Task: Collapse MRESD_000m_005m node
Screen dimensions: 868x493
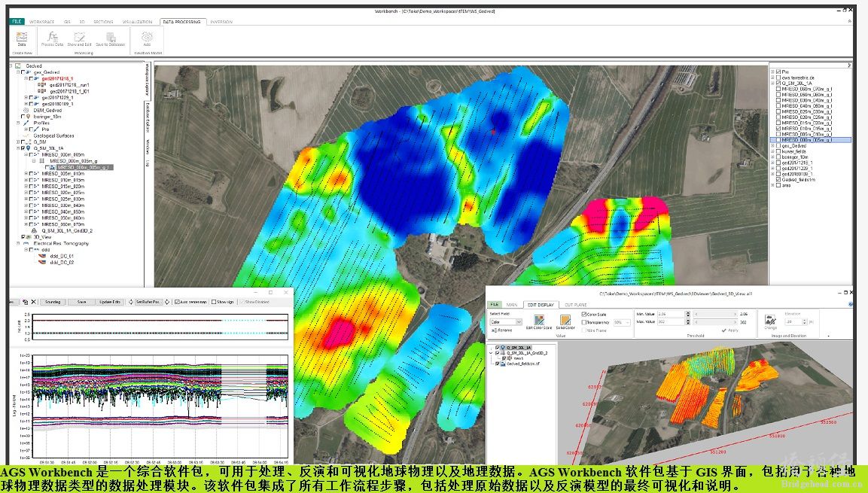Action: 26,155
